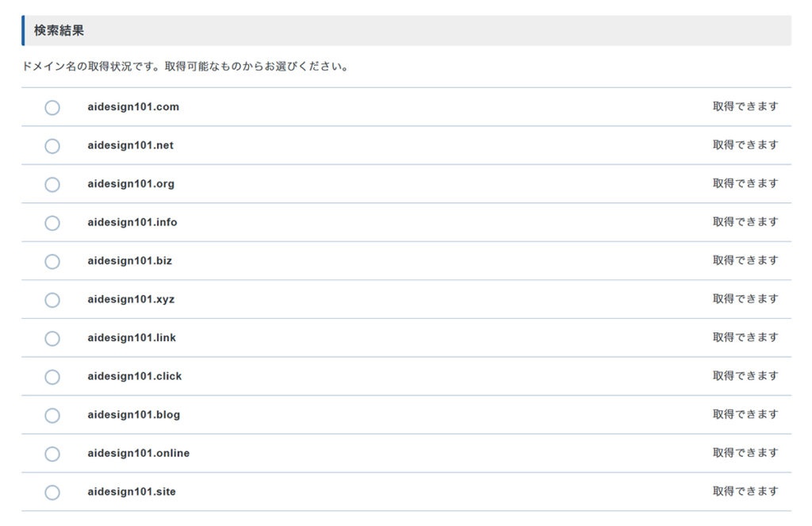Click the aidesign101.com domain name text

(133, 107)
